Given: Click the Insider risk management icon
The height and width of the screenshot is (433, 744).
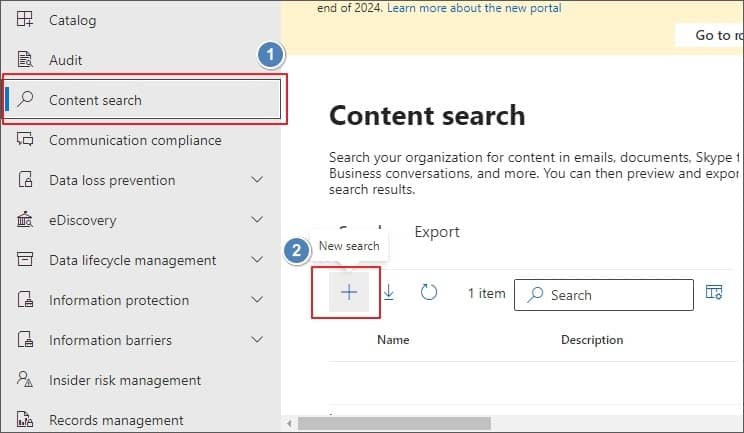Looking at the screenshot, I should pos(25,379).
